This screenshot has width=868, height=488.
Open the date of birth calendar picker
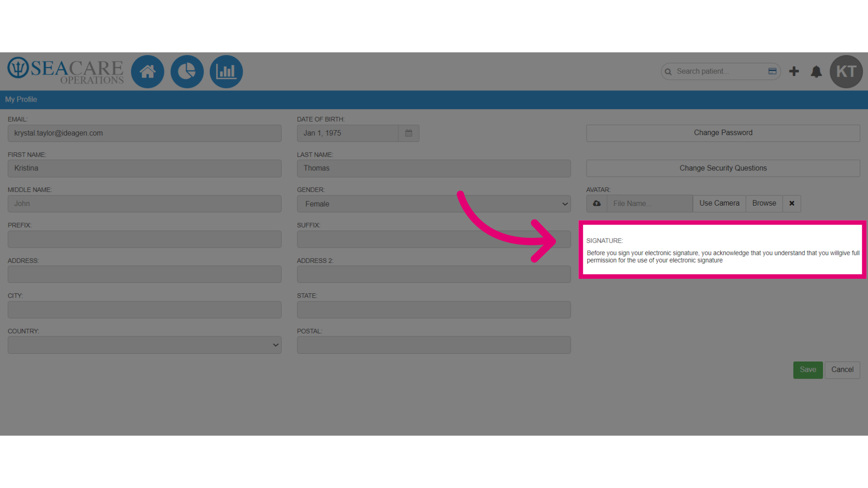pyautogui.click(x=409, y=133)
